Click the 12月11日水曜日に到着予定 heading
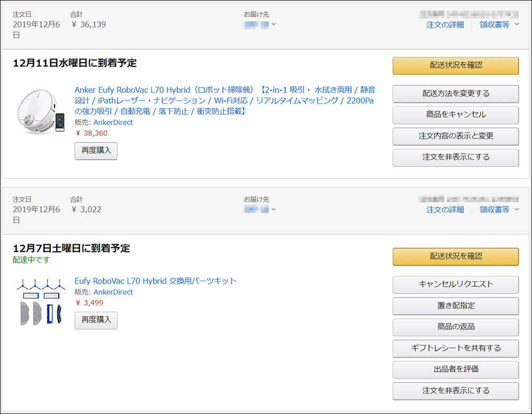 point(74,63)
